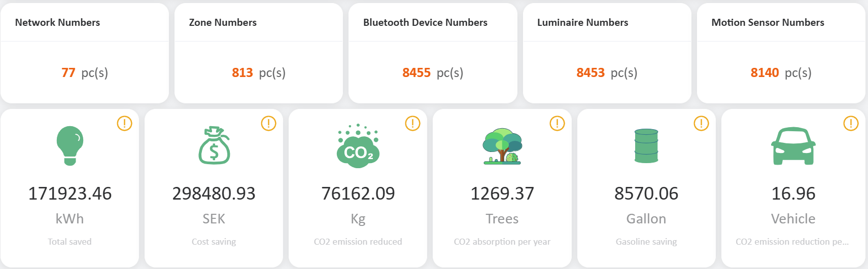The image size is (868, 269).
Task: Click the truncated CO2 emission reduction label
Action: pyautogui.click(x=792, y=242)
